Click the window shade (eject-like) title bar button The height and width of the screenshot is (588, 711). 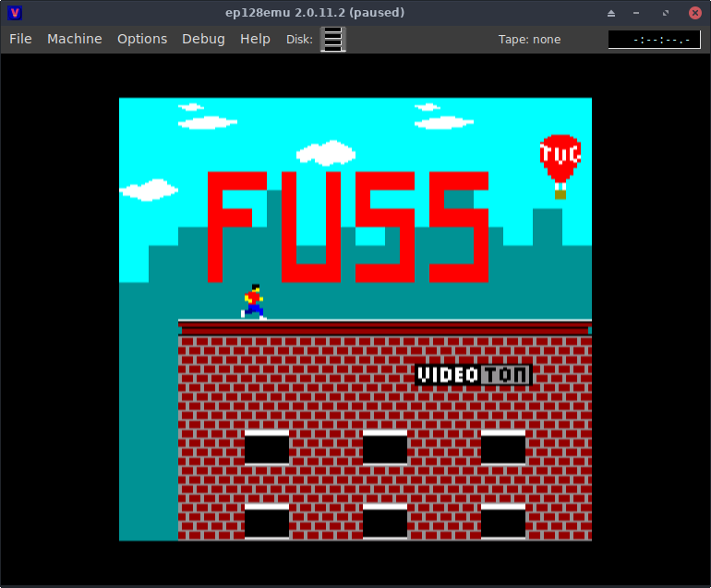pos(610,13)
